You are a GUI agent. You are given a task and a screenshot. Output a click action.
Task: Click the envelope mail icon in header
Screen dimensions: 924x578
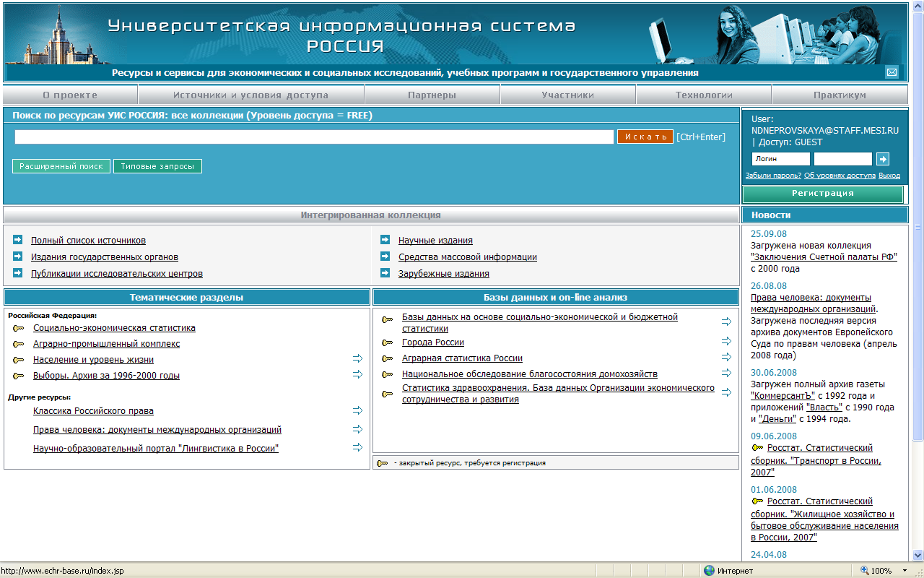[x=892, y=72]
